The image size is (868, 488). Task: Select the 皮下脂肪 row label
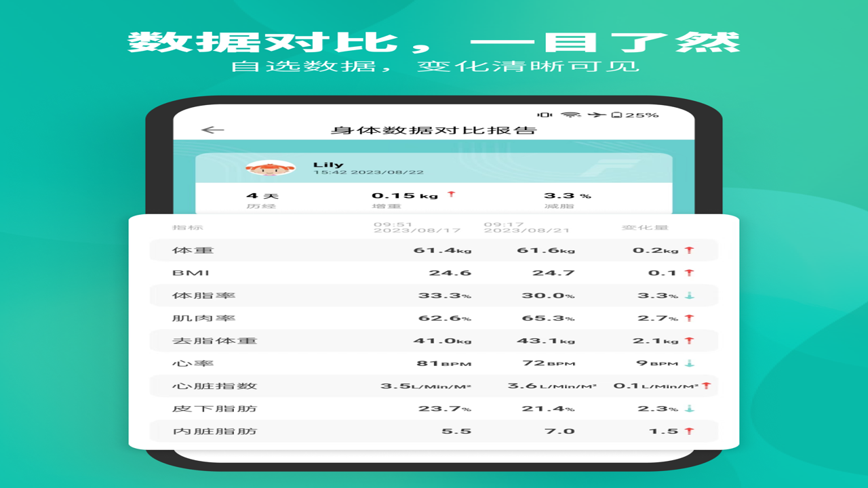[x=214, y=409]
